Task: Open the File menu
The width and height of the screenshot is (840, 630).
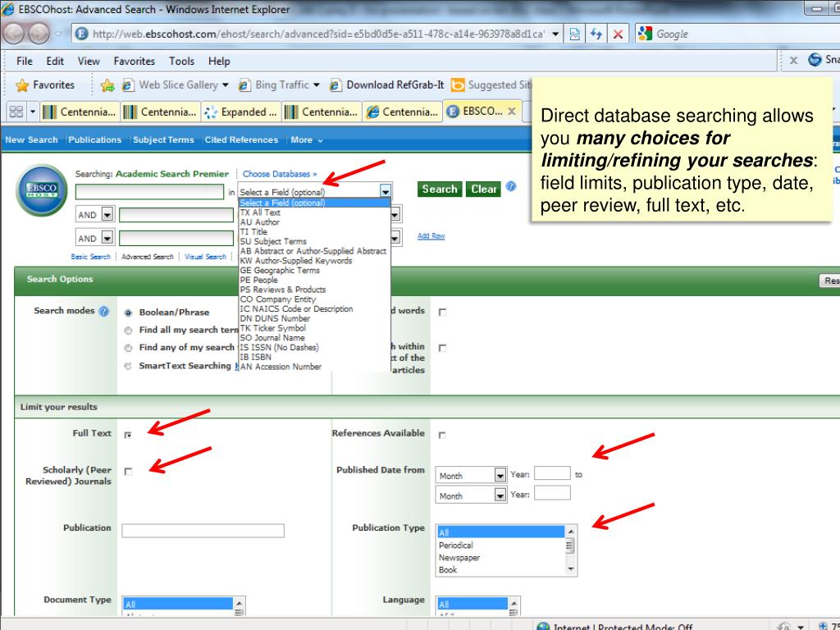Action: pos(24,61)
